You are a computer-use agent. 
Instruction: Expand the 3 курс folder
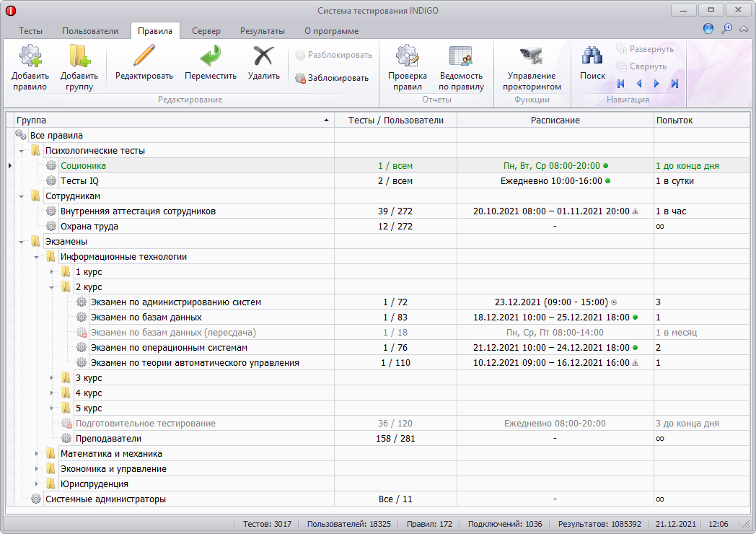(52, 378)
